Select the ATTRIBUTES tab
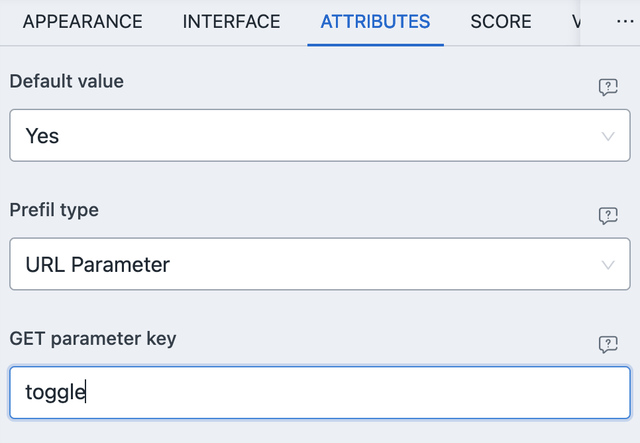 click(375, 22)
